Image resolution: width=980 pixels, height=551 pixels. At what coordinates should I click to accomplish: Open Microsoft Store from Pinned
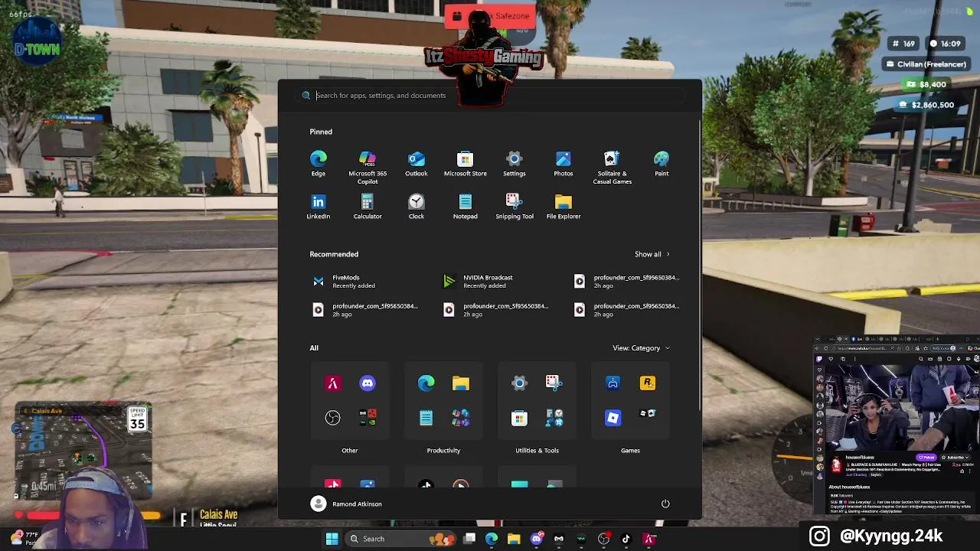465,163
